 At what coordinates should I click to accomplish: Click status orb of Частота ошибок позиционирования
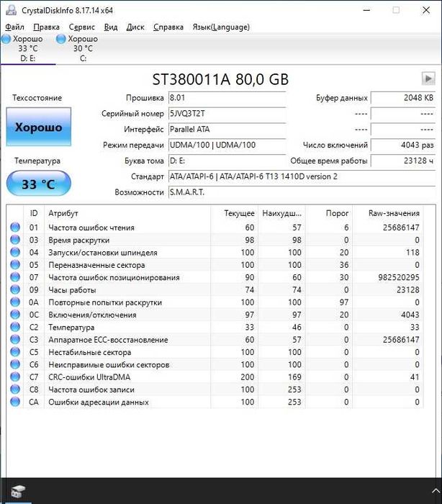coord(15,277)
